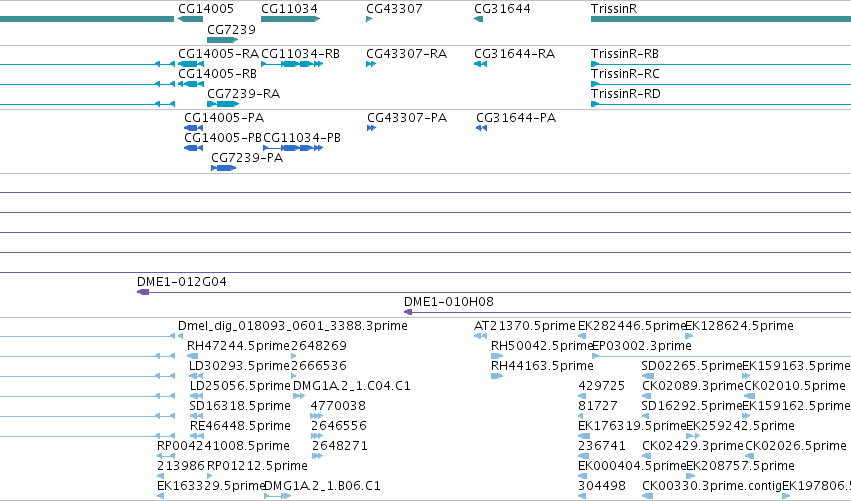Screen dimensions: 851x501
Task: Click the EK282446.5prime EST
Action: pyautogui.click(x=582, y=336)
